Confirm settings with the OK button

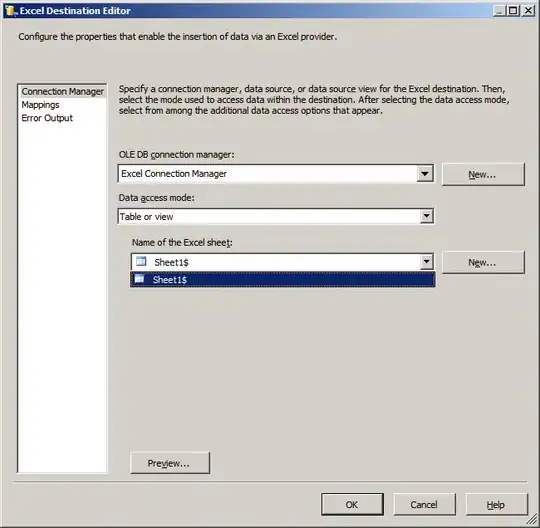click(352, 505)
